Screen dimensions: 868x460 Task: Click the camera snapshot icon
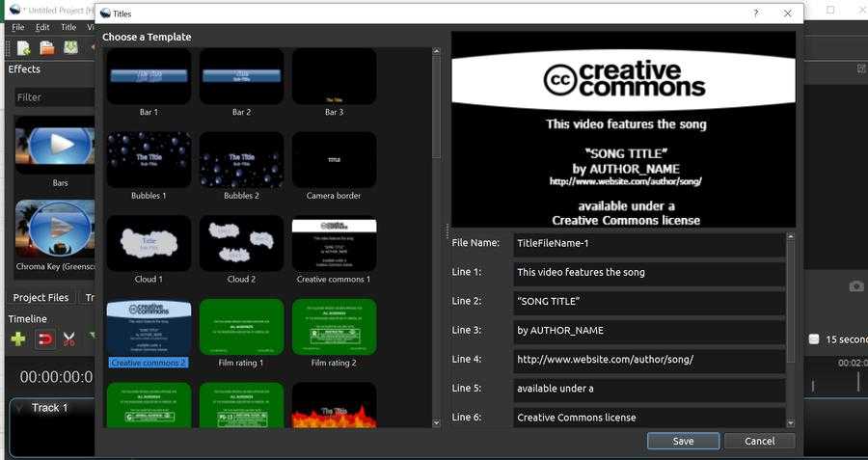855,286
